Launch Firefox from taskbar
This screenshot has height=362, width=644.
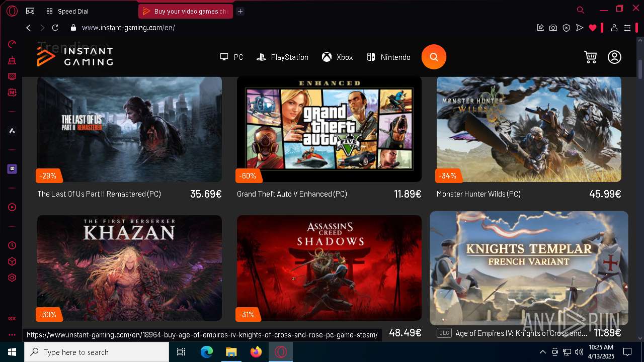pyautogui.click(x=256, y=352)
